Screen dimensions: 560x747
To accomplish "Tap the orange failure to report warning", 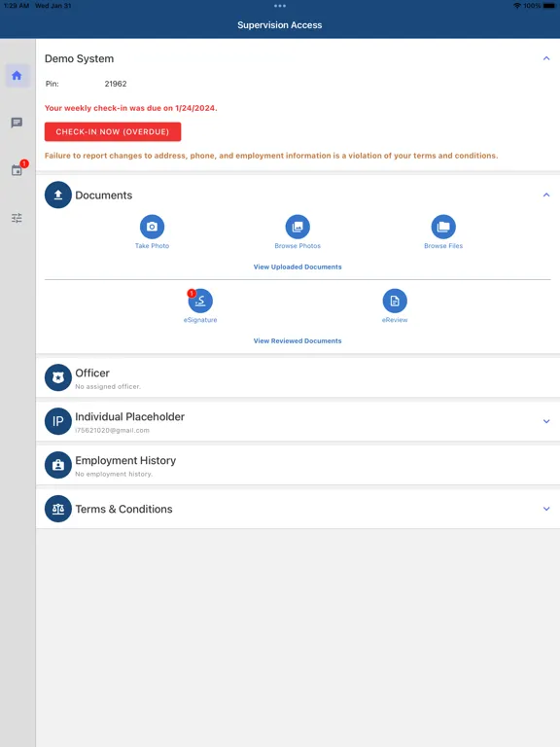I will click(x=271, y=156).
